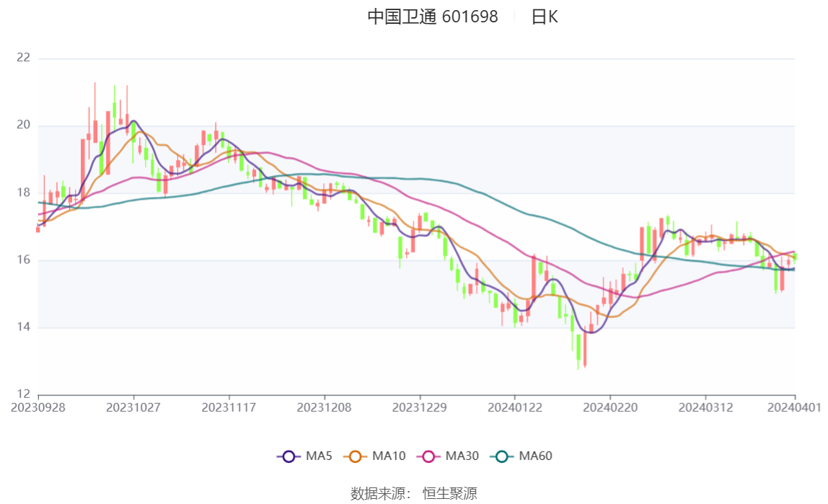Screen dimensions: 828x504
Task: Click the 20240122 date axis label
Action: [x=514, y=407]
